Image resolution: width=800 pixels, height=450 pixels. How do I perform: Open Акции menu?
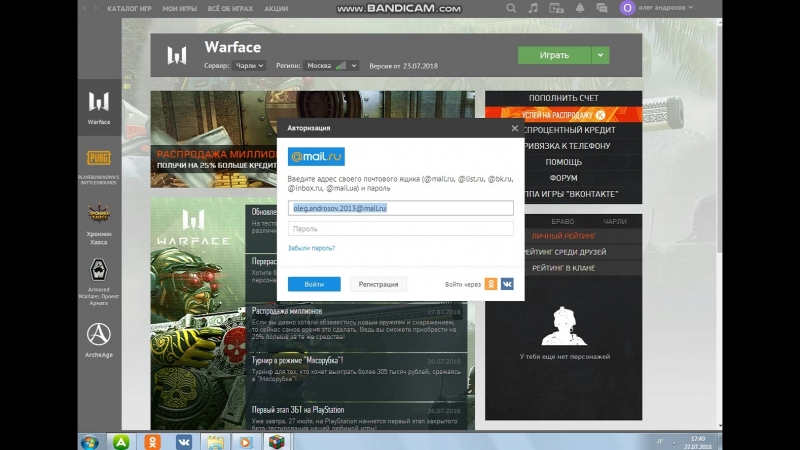[276, 9]
